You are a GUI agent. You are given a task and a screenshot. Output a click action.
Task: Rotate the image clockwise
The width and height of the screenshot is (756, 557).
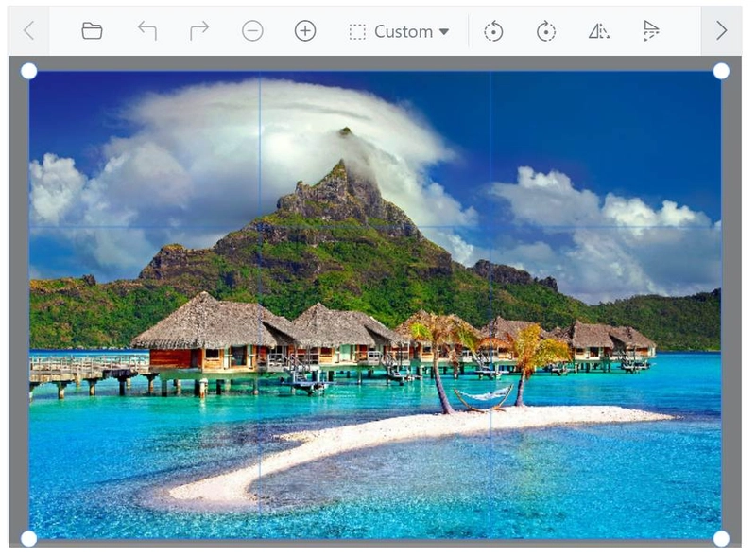(x=546, y=31)
